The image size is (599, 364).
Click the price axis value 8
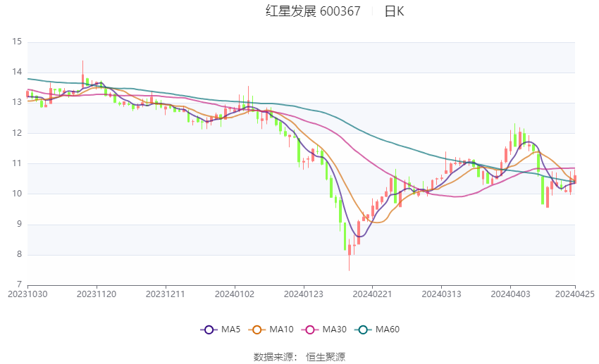(20, 254)
